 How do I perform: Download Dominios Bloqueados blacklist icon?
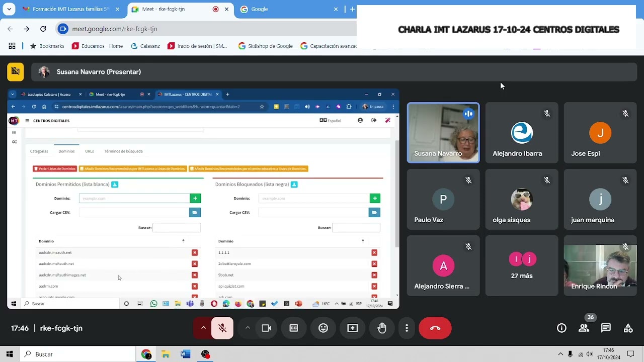[x=294, y=185]
